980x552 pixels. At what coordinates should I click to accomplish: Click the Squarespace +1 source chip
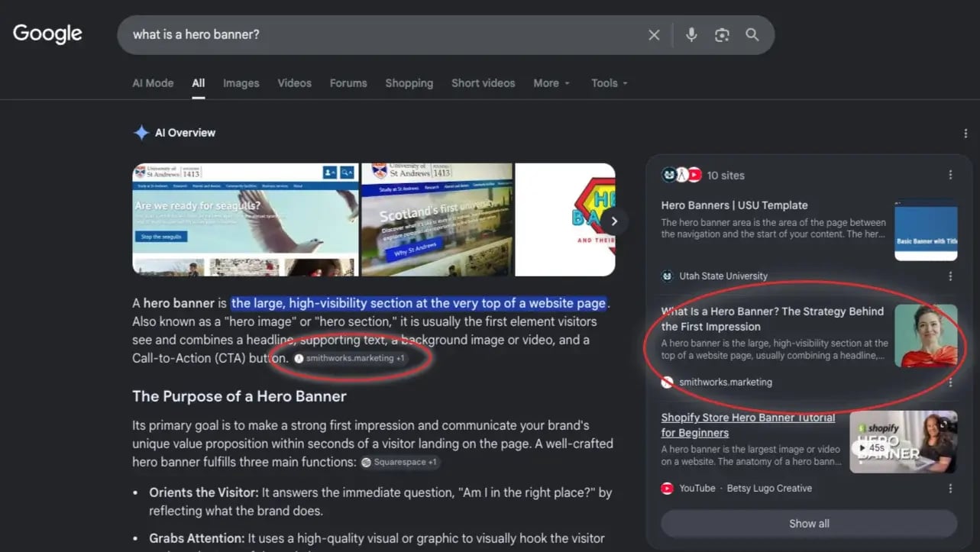pos(399,462)
